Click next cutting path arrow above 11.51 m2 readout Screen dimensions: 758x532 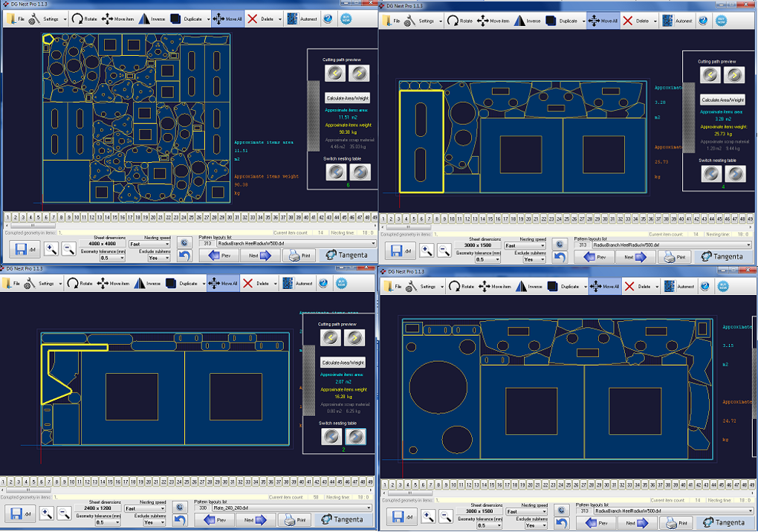point(359,73)
